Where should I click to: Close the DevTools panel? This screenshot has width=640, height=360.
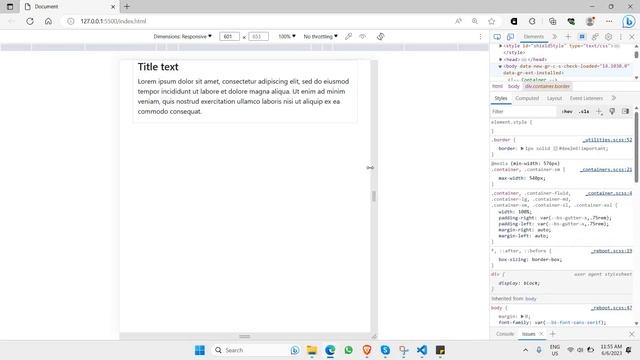point(632,37)
